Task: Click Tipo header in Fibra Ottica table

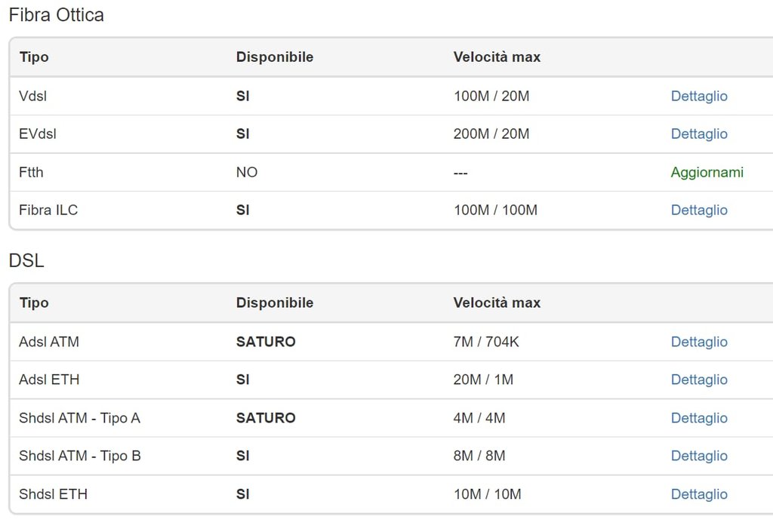Action: (34, 57)
